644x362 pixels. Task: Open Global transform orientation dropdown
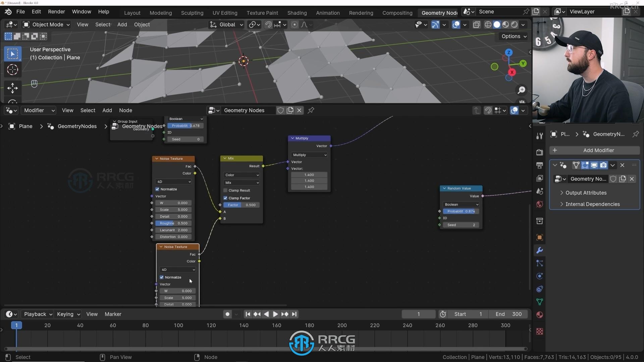point(226,24)
